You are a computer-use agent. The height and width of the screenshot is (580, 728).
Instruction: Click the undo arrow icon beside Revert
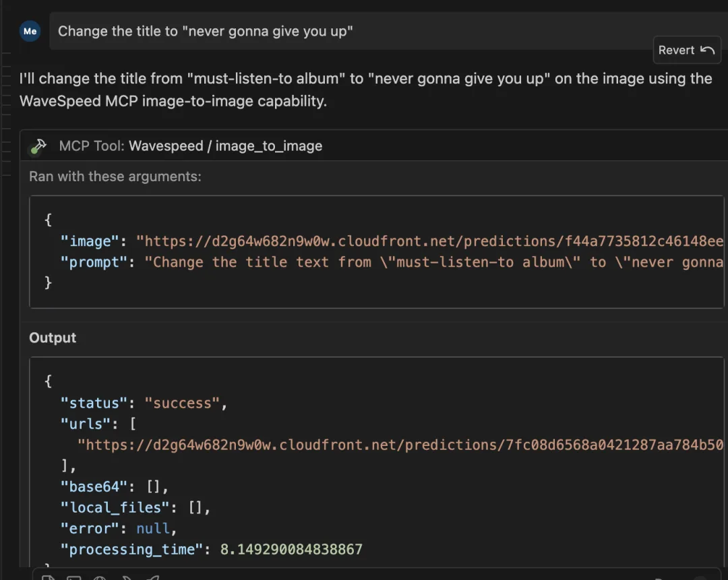point(707,50)
